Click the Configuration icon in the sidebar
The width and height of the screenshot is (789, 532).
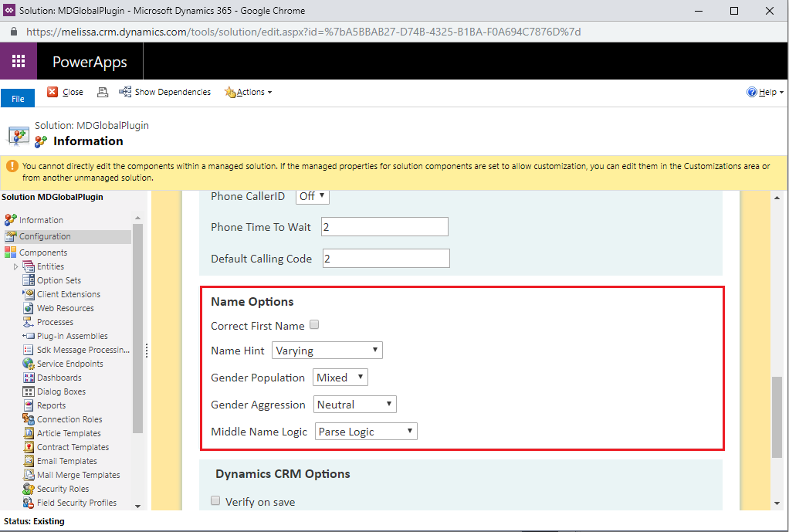10,236
